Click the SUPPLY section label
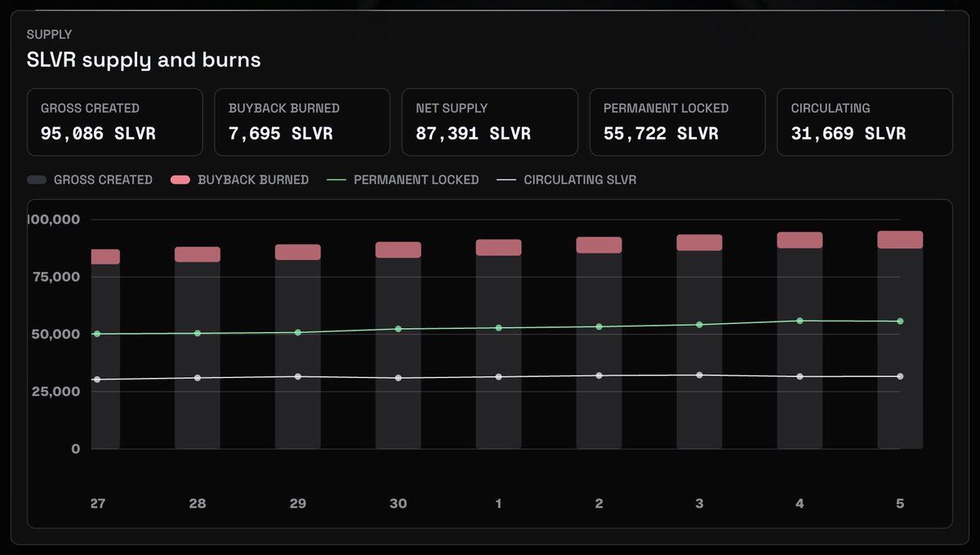Screen dimensions: 980x555 click(49, 35)
